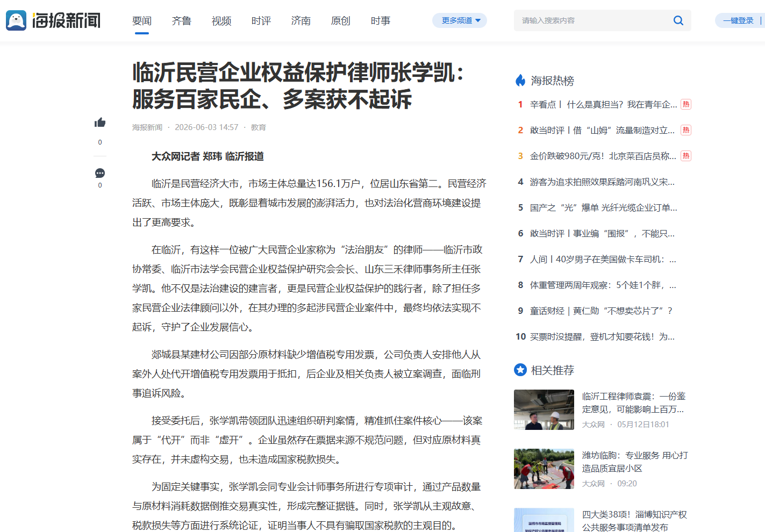This screenshot has width=765, height=532.
Task: Open hot item 金价跌破980元/克
Action: tap(603, 156)
